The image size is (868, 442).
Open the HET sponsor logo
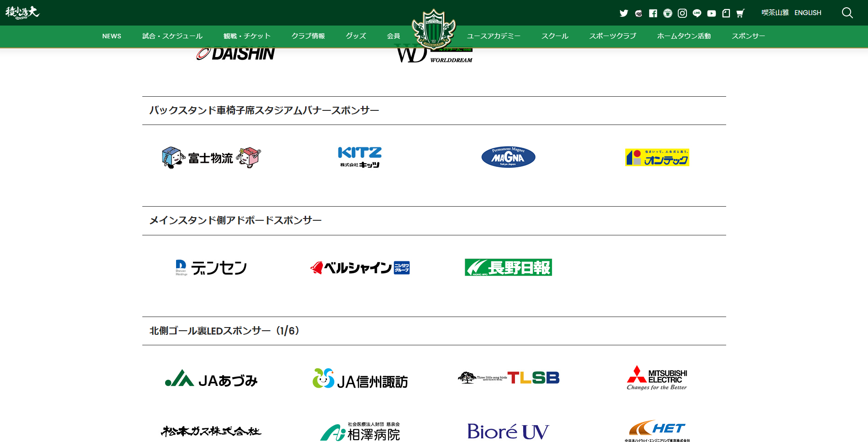657,431
